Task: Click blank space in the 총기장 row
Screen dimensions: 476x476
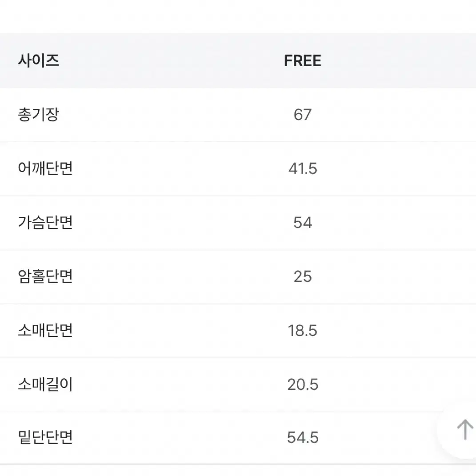Action: tap(395, 115)
